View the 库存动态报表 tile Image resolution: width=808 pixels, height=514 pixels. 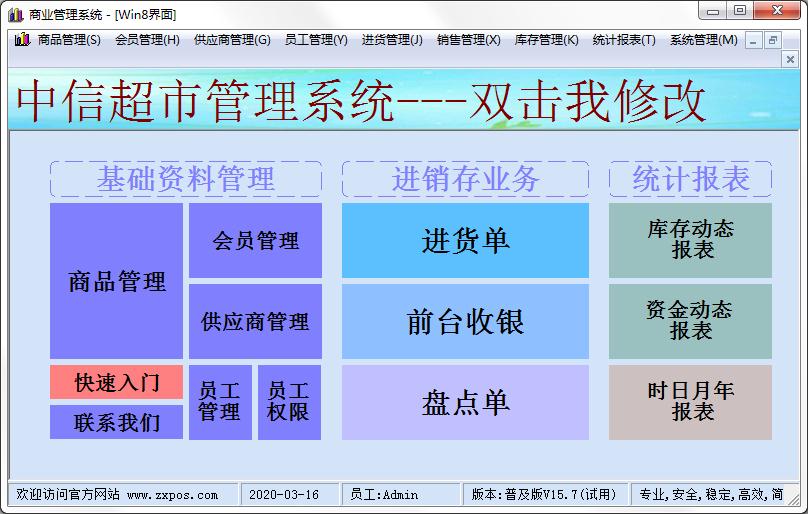[690, 241]
